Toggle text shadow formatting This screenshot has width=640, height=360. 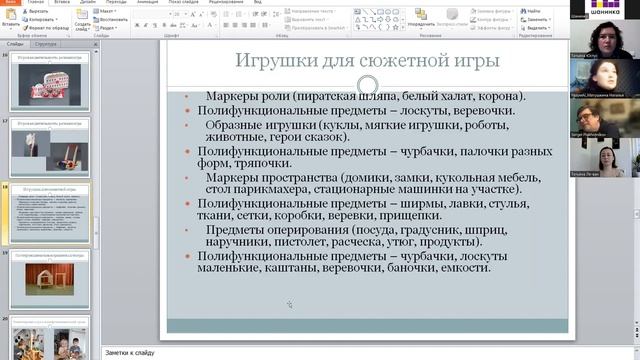coord(164,25)
